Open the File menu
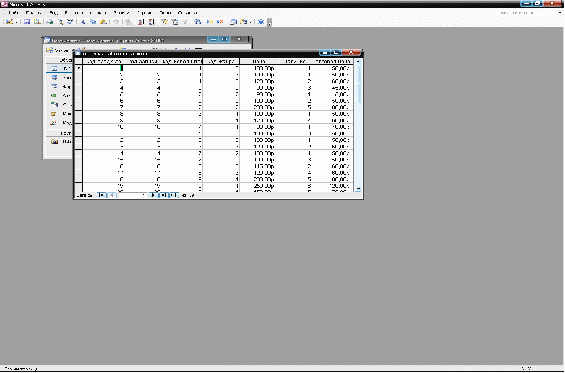 coord(13,13)
